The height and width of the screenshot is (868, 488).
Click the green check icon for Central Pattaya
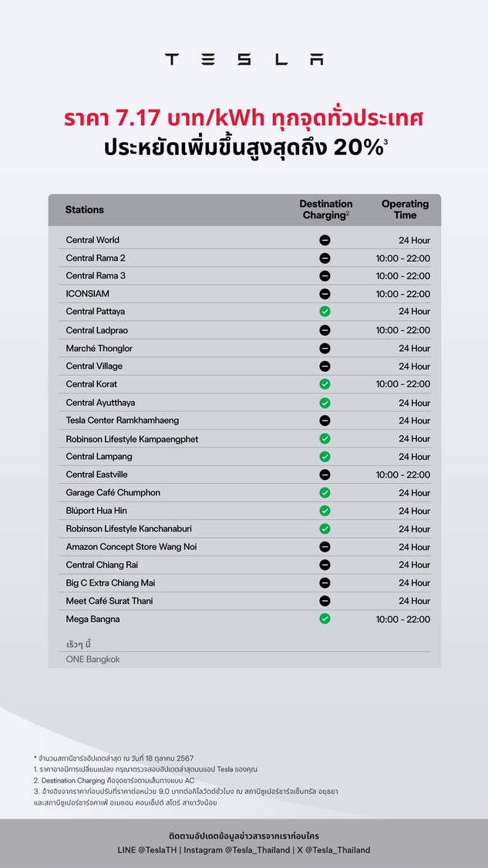pyautogui.click(x=325, y=312)
